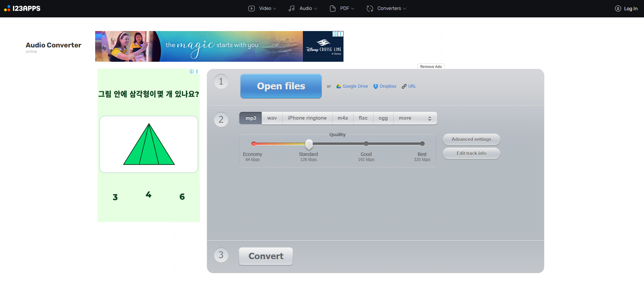Expand the Audio menu dropdown
Image resolution: width=644 pixels, height=291 pixels.
(303, 9)
